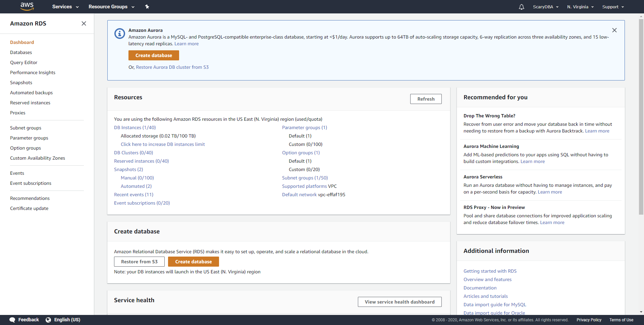Dismiss the Amazon Aurora info banner
644x325 pixels.
614,30
